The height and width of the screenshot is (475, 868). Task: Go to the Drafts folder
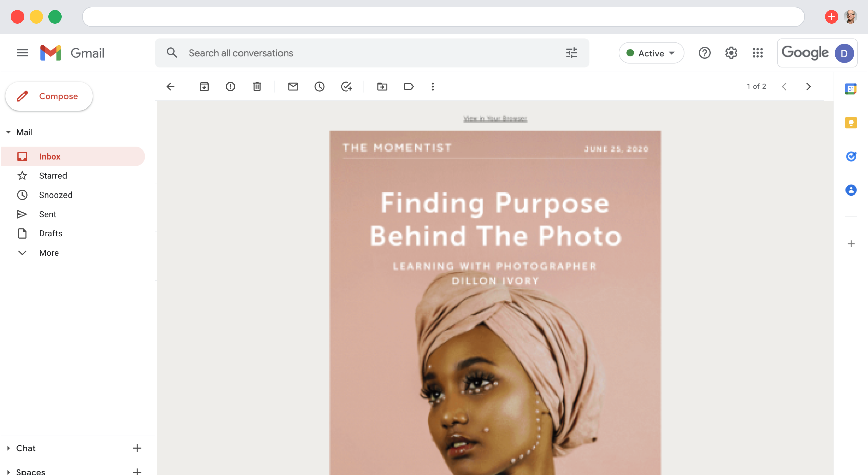tap(50, 233)
